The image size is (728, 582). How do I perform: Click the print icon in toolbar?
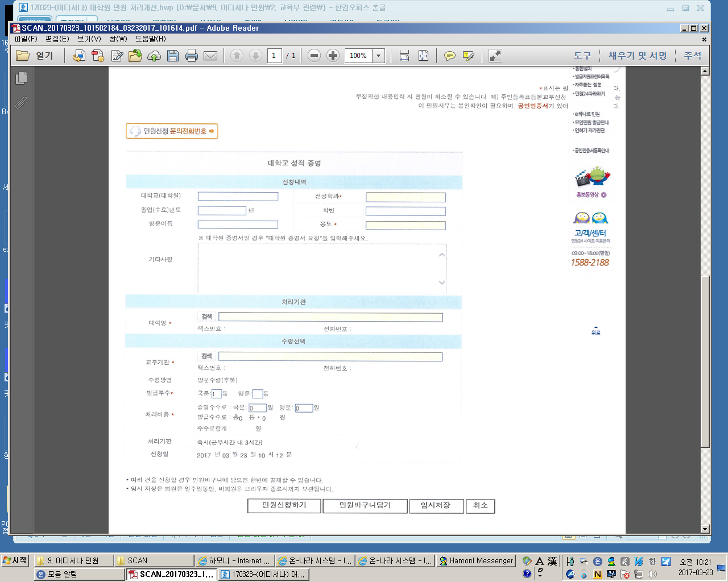(x=192, y=56)
